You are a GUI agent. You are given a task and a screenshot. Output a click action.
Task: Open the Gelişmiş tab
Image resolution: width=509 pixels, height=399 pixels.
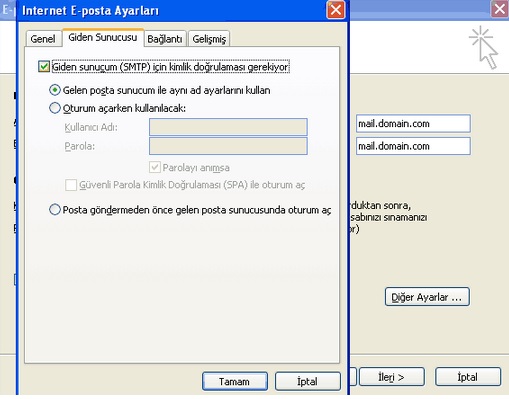[x=209, y=39]
